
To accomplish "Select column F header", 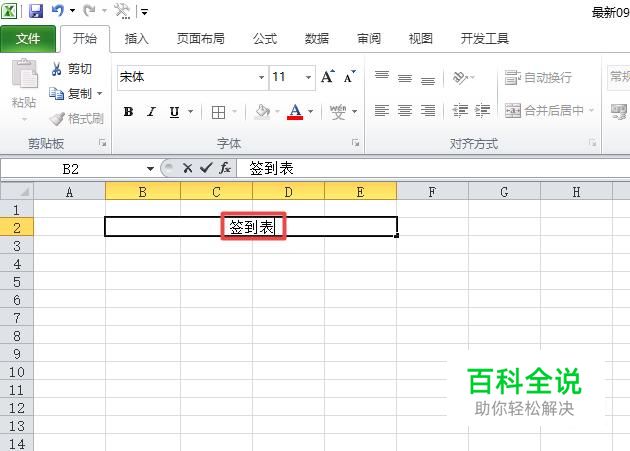I will (x=432, y=191).
